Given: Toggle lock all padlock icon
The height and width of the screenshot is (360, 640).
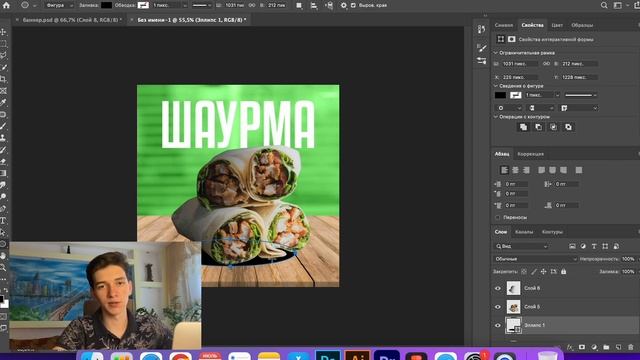Looking at the screenshot, I should (x=563, y=271).
